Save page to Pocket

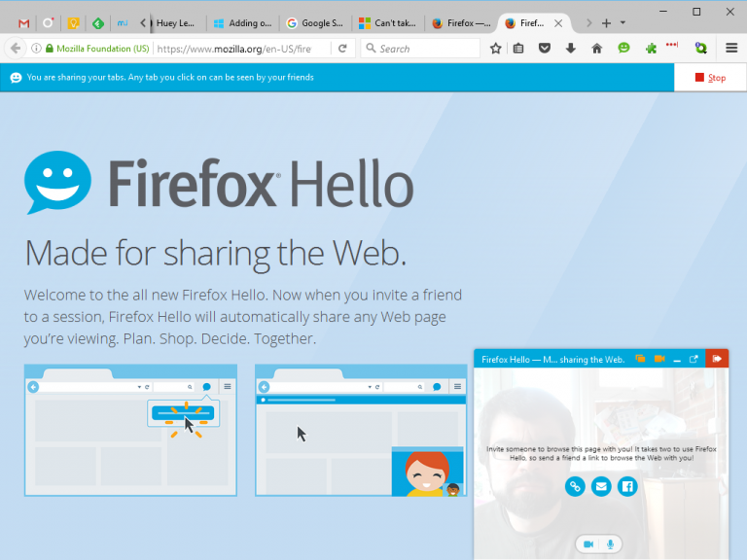coord(545,48)
